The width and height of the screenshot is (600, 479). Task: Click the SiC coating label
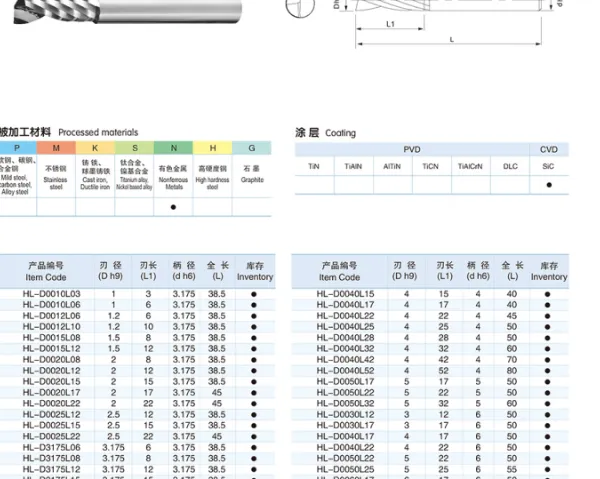coord(548,166)
